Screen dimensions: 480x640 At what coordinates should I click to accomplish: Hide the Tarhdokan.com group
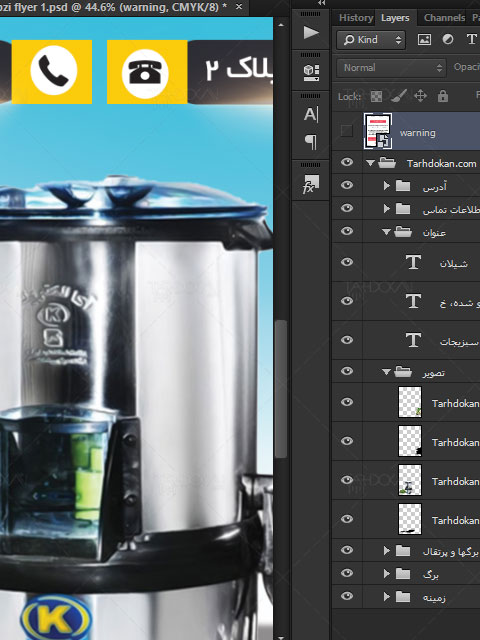(x=347, y=162)
